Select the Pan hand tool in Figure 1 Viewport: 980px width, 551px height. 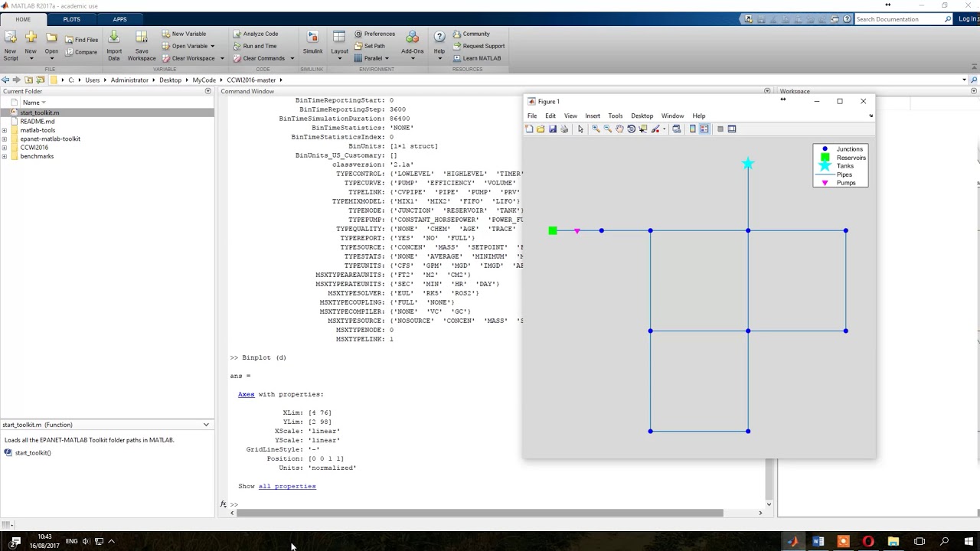coord(619,129)
